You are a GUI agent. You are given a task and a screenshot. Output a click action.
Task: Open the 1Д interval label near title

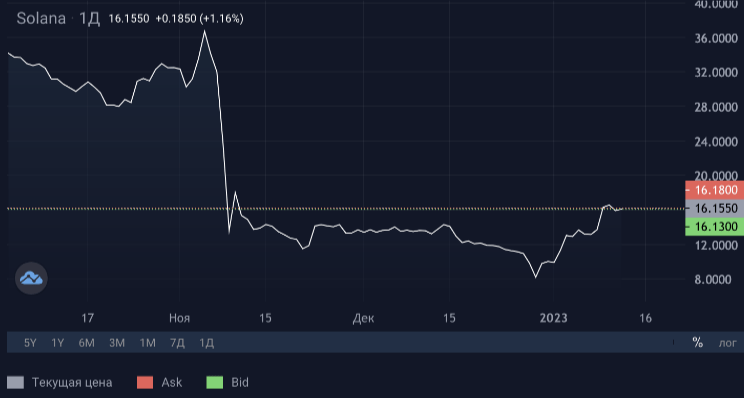[89, 19]
